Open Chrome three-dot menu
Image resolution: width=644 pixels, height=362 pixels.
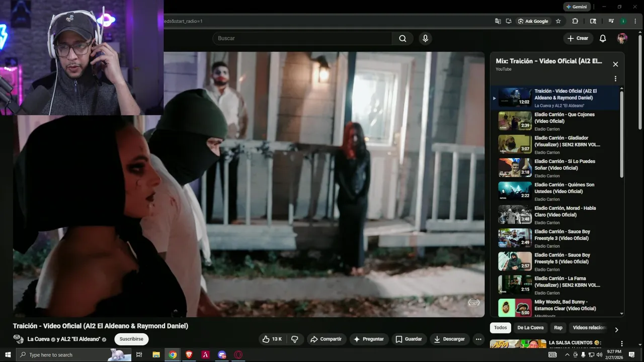(x=635, y=21)
